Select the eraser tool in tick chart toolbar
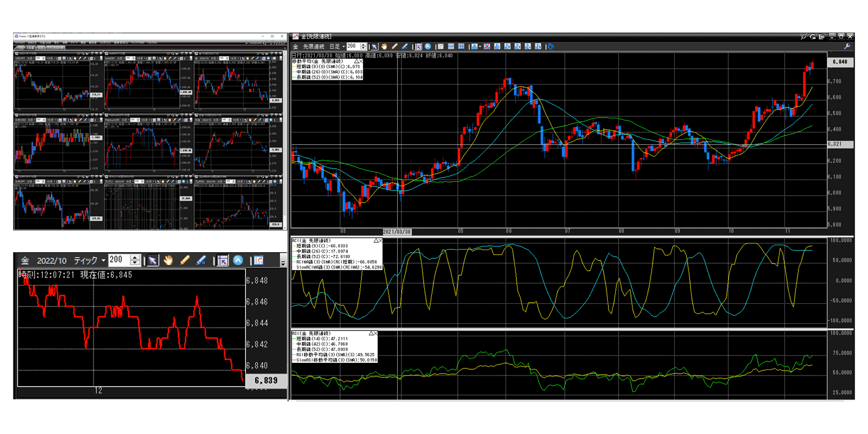The image size is (868, 434). point(201,260)
